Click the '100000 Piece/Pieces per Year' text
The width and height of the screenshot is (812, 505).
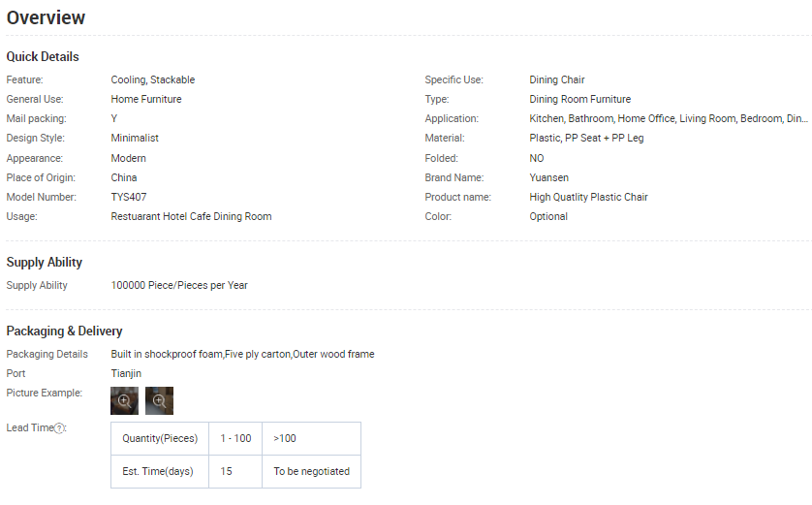(x=179, y=285)
